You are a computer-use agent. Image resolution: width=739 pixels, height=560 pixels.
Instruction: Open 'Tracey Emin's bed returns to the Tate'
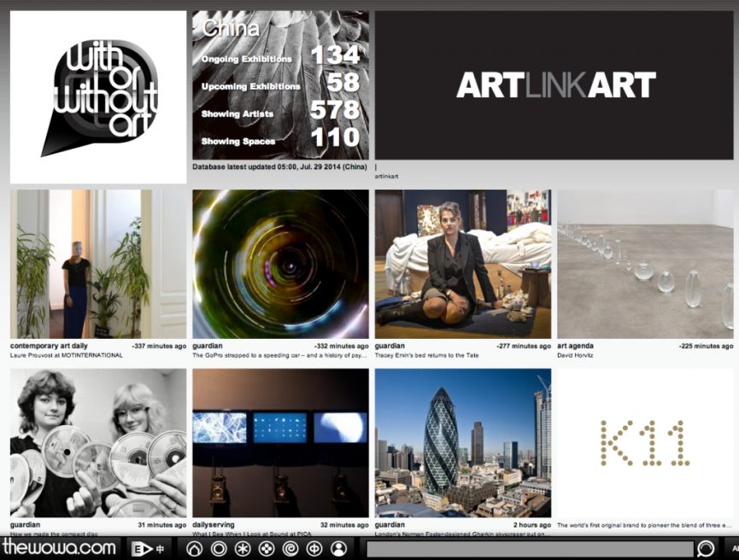[x=426, y=355]
